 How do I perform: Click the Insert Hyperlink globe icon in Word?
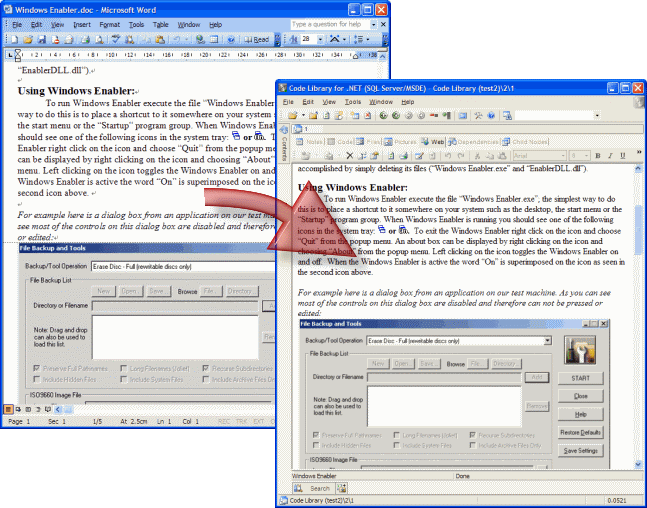pos(201,40)
